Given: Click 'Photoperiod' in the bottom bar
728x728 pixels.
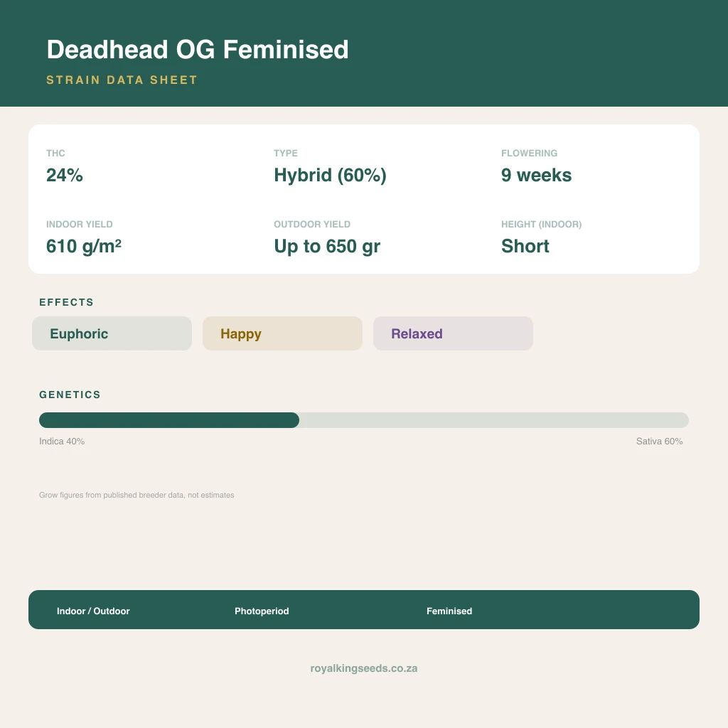Looking at the screenshot, I should coord(262,611).
